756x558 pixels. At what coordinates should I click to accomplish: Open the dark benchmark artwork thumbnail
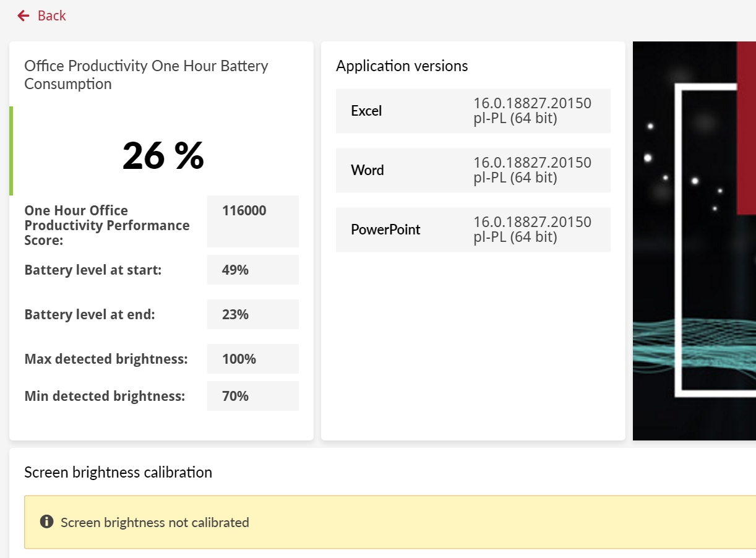pyautogui.click(x=694, y=241)
